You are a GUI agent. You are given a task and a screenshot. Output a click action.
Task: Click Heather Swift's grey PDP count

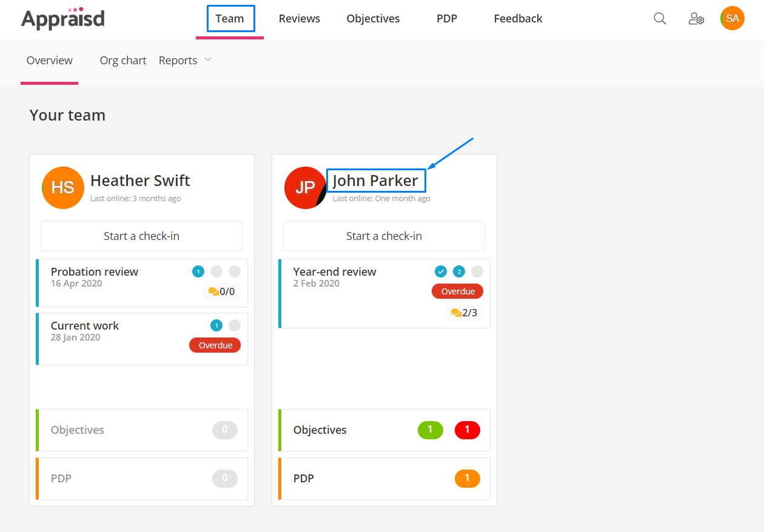(x=225, y=479)
